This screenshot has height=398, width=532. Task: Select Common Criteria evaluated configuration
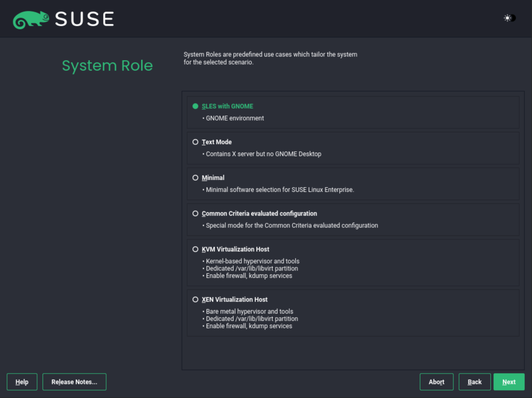tap(195, 214)
